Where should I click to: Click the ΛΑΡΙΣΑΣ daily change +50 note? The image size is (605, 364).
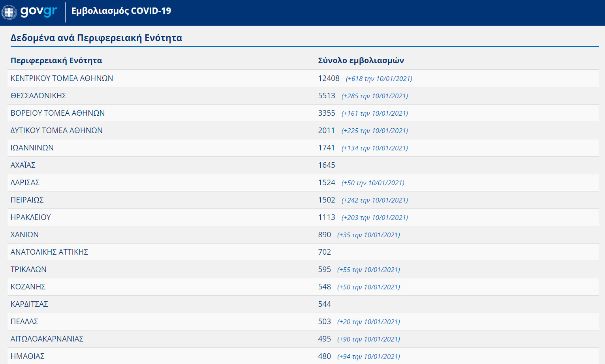(x=372, y=183)
